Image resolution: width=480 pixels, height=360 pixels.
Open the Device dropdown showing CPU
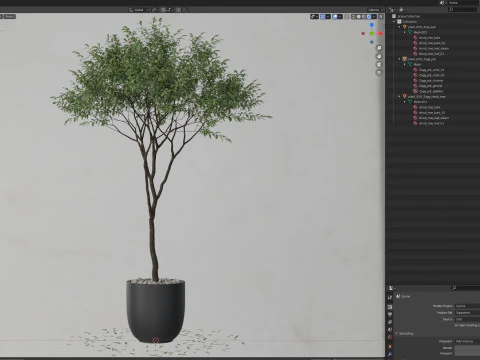click(x=467, y=319)
